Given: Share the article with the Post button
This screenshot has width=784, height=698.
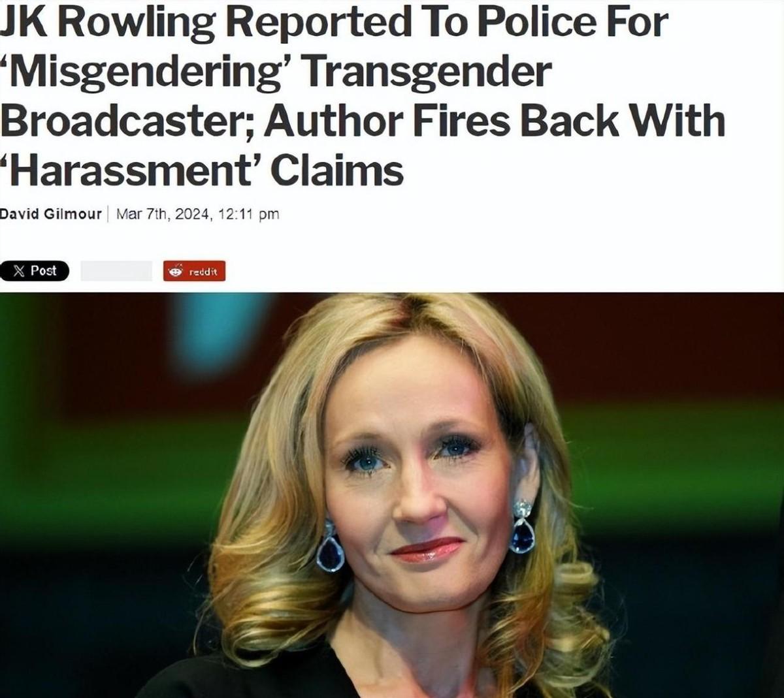Looking at the screenshot, I should coord(35,270).
